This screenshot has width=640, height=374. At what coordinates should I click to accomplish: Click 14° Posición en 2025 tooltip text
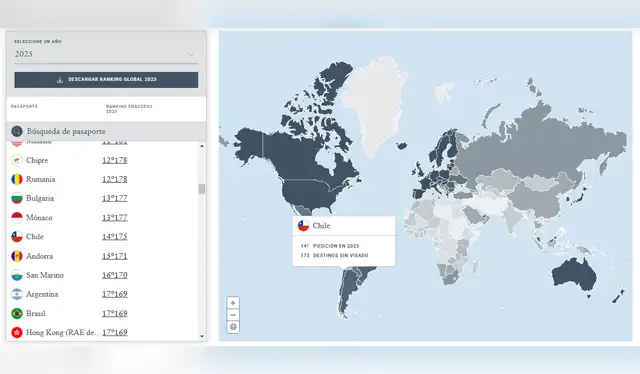[x=330, y=246]
